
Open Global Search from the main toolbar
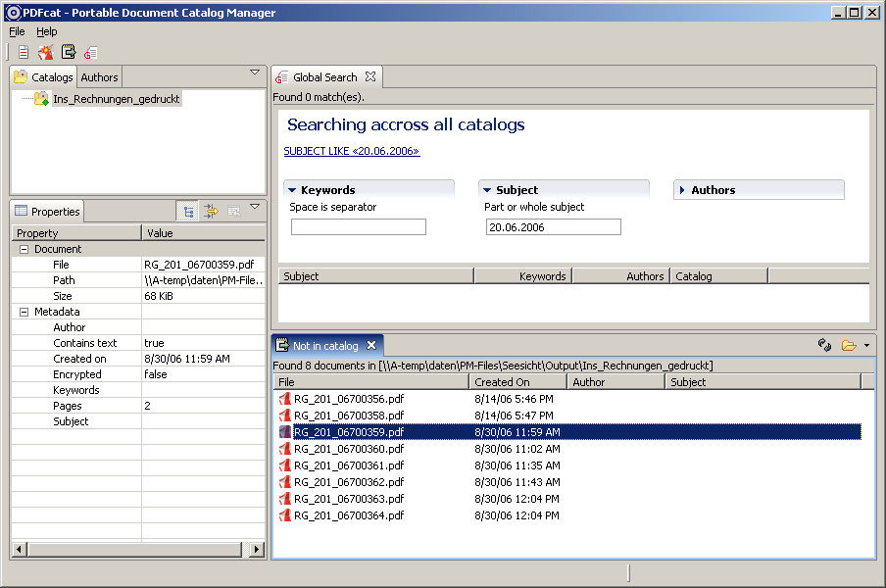coord(90,53)
